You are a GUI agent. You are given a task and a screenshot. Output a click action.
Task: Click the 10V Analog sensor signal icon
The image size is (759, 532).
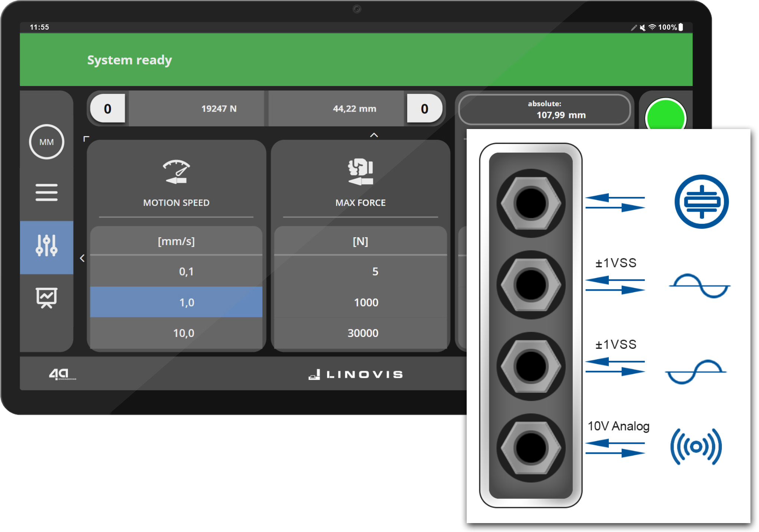pyautogui.click(x=696, y=447)
